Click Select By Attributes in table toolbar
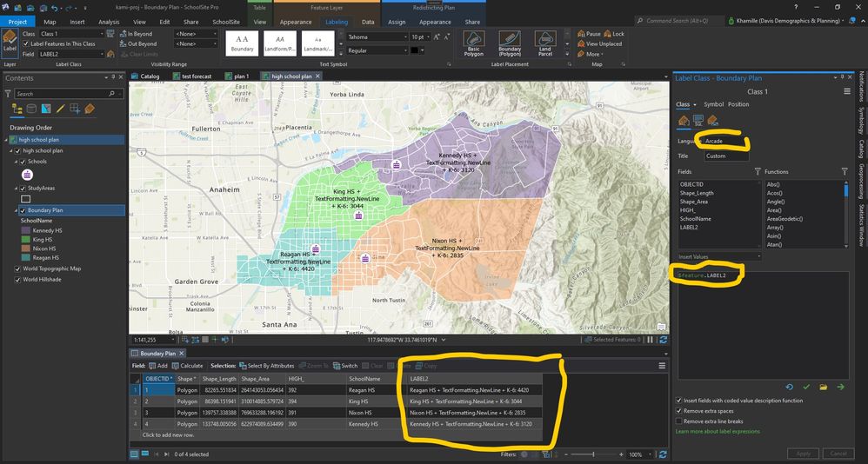 (x=266, y=366)
